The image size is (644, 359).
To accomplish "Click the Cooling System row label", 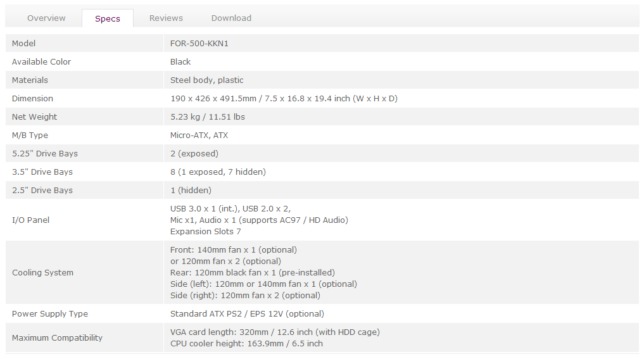I will pyautogui.click(x=42, y=273).
